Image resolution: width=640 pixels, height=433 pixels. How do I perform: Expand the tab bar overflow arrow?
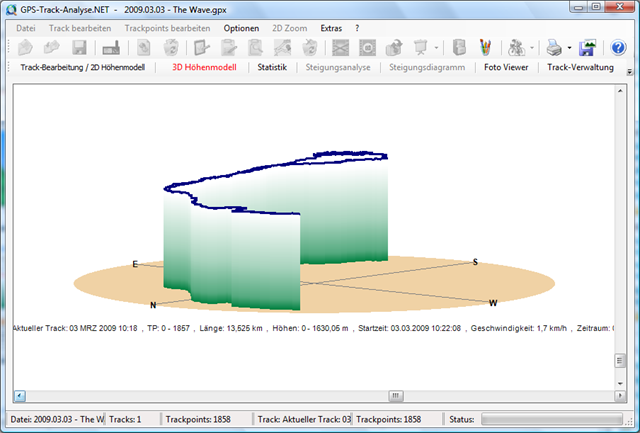(629, 72)
